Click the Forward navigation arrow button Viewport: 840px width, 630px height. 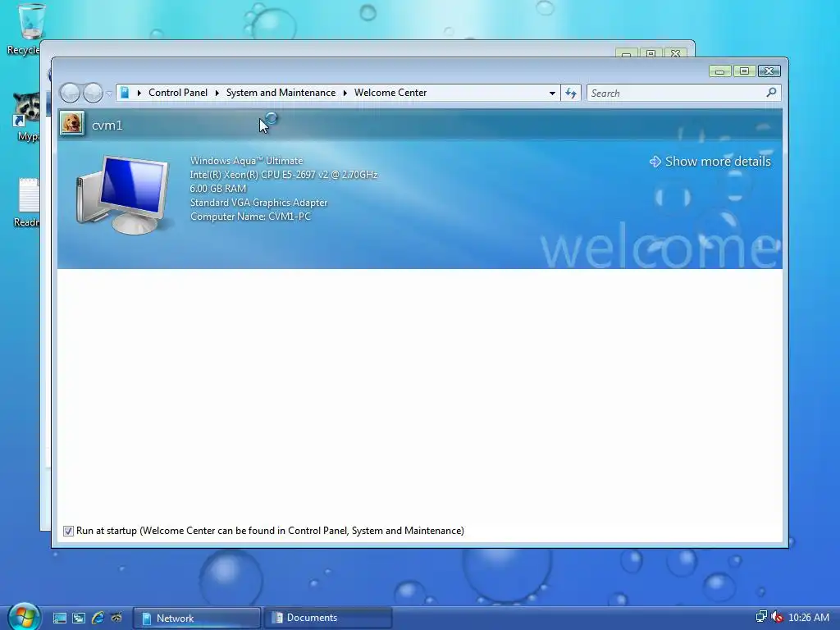[x=94, y=94]
